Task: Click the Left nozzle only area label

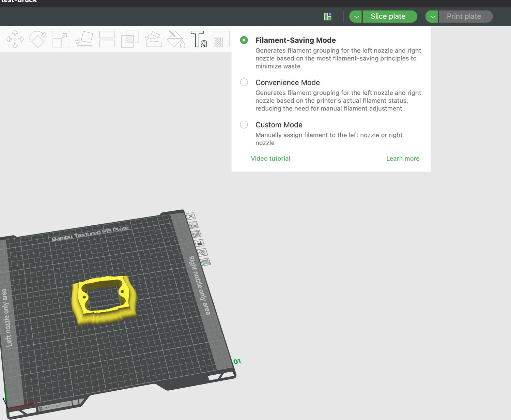Action: (x=6, y=318)
